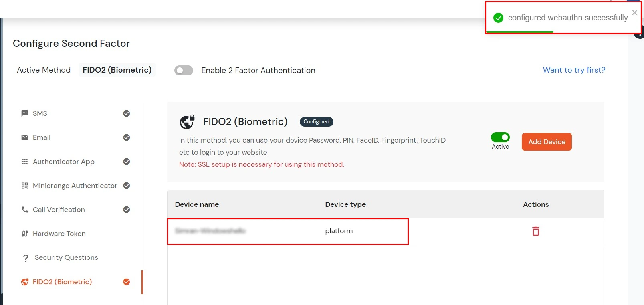This screenshot has width=644, height=305.
Task: Select Authenticator App method
Action: click(64, 162)
